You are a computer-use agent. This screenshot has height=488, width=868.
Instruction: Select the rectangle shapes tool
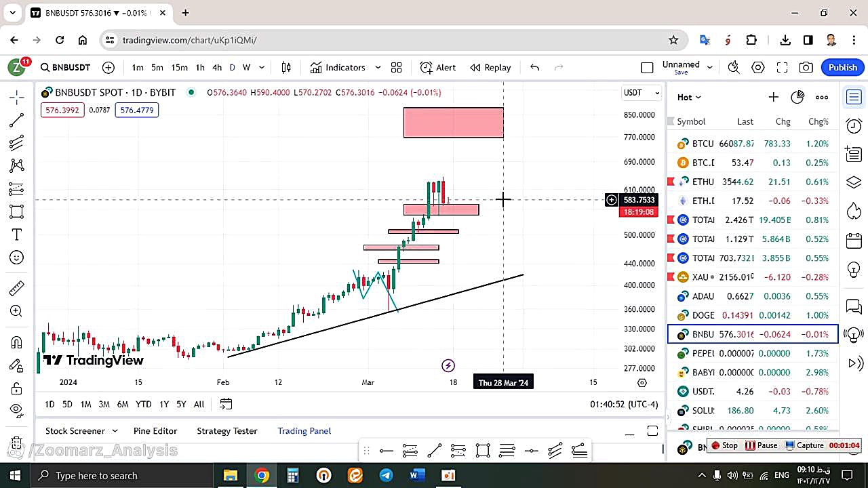17,211
